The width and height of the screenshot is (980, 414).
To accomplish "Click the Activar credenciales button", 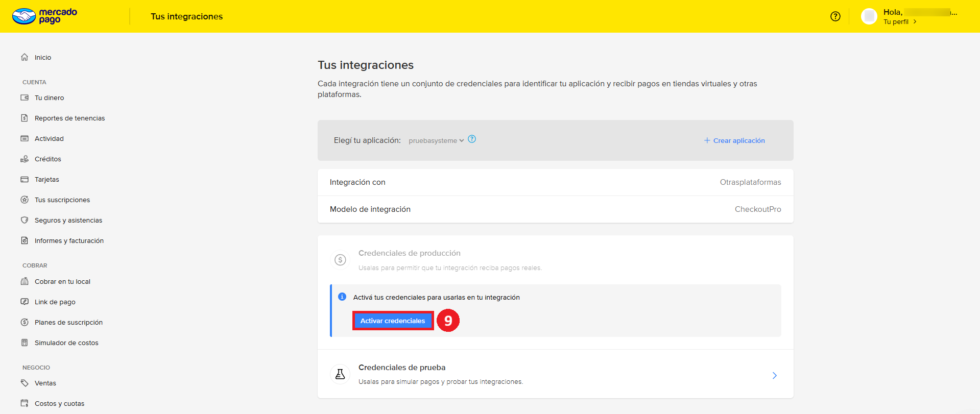I will (393, 321).
